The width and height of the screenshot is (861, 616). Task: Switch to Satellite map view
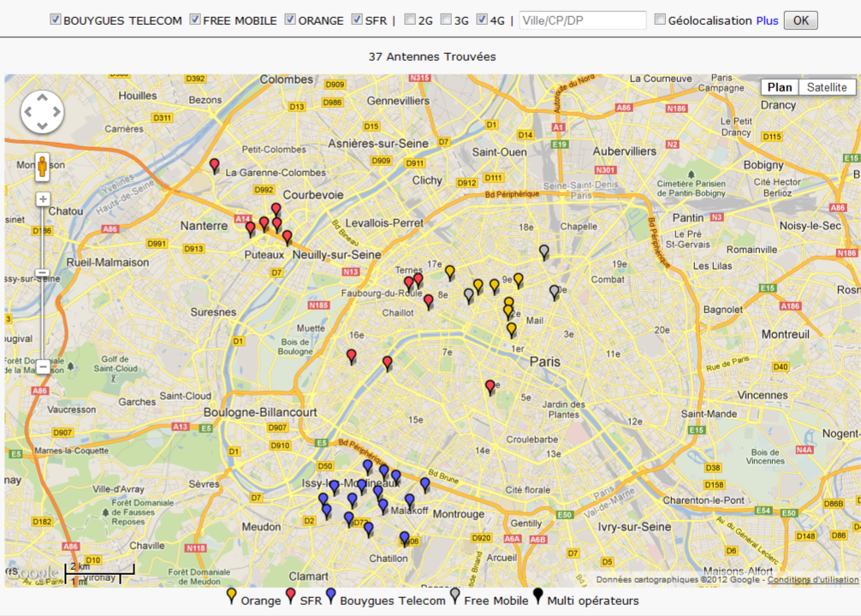[x=827, y=87]
